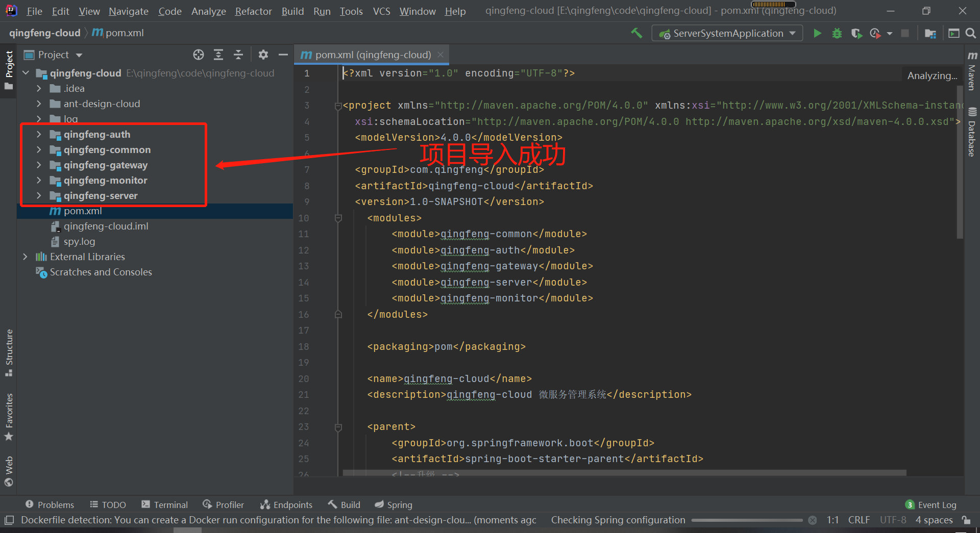
Task: Open the Web tool window
Action: 9,471
